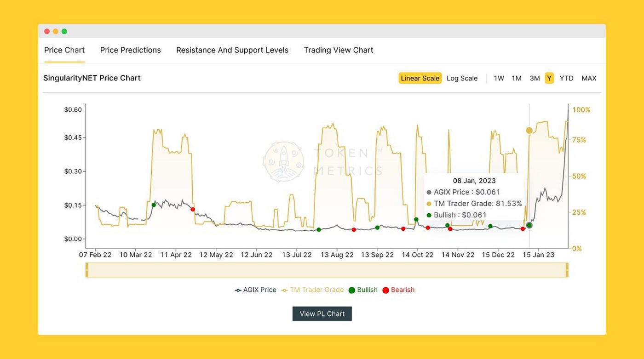The width and height of the screenshot is (644, 359).
Task: Click the $0.60 price axis label
Action: (x=73, y=109)
